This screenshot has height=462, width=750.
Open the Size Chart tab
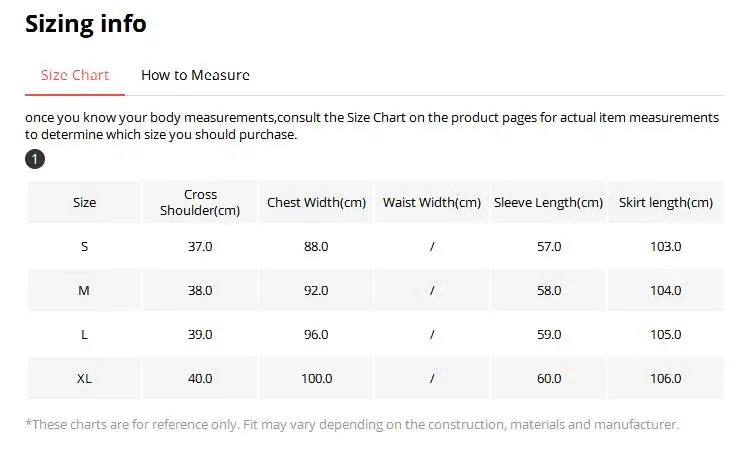click(x=75, y=75)
